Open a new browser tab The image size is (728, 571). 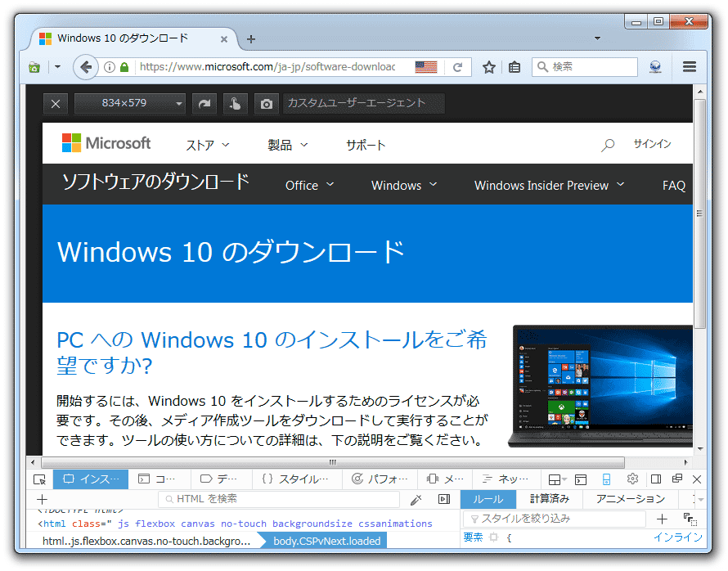tap(251, 39)
